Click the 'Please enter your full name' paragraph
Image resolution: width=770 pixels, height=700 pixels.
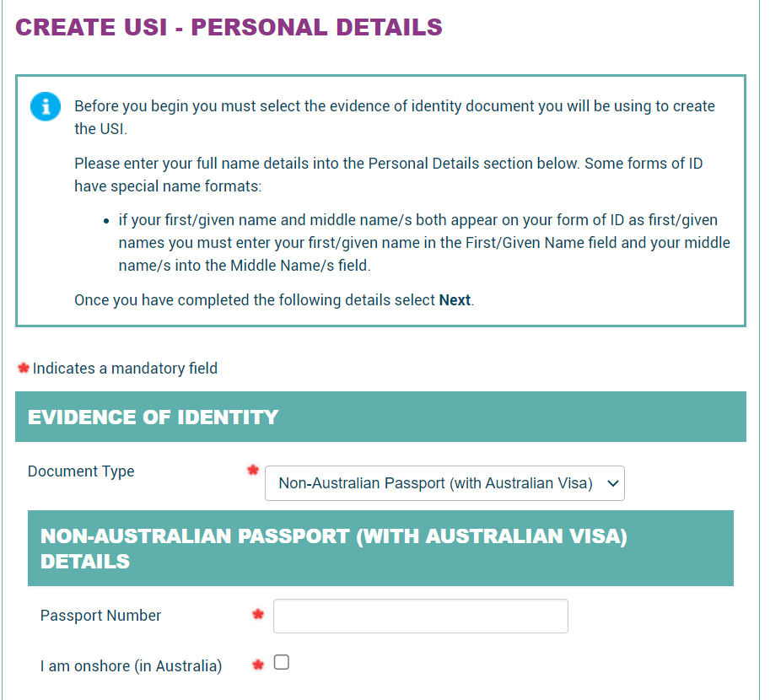(x=388, y=175)
